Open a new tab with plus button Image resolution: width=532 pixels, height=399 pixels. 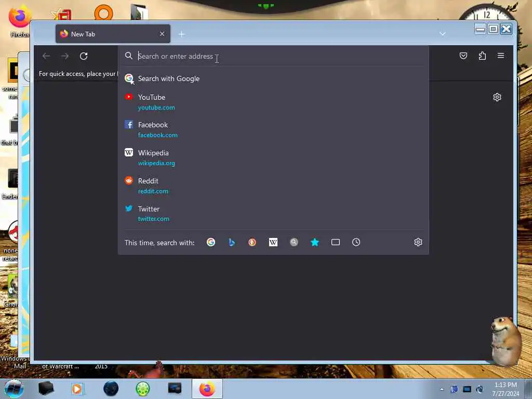pyautogui.click(x=182, y=34)
